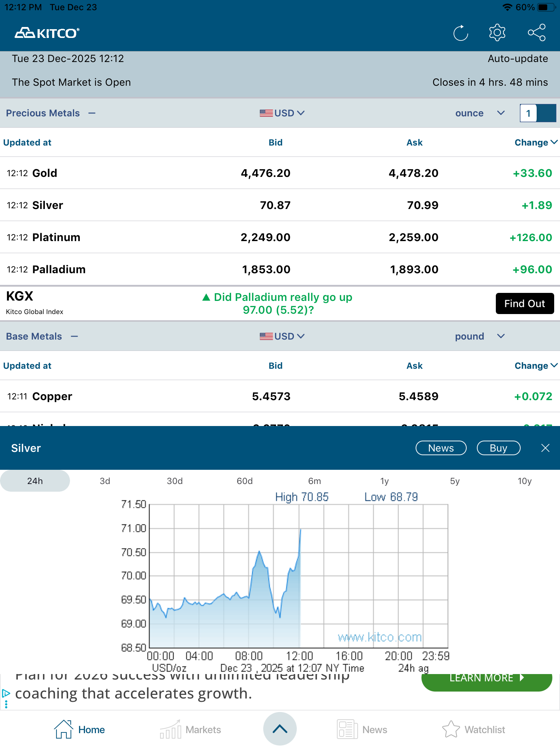This screenshot has height=747, width=560.
Task: Tap the Buy button for Silver
Action: coord(498,448)
